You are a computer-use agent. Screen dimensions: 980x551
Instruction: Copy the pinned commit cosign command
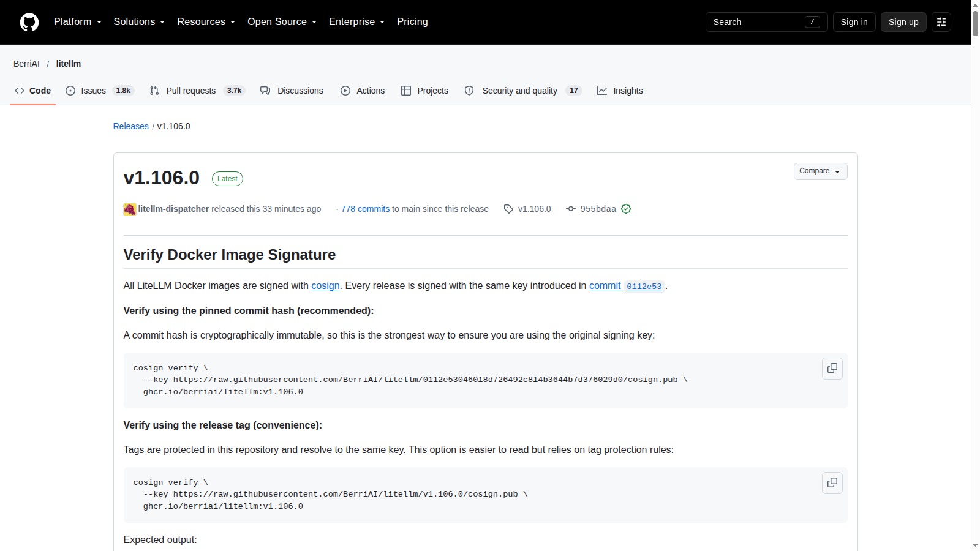pyautogui.click(x=832, y=368)
